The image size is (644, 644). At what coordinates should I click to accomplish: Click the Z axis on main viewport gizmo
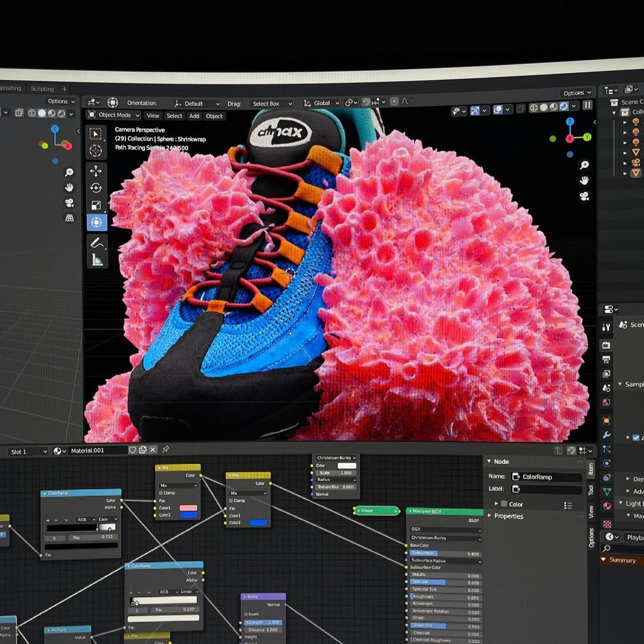point(569,122)
